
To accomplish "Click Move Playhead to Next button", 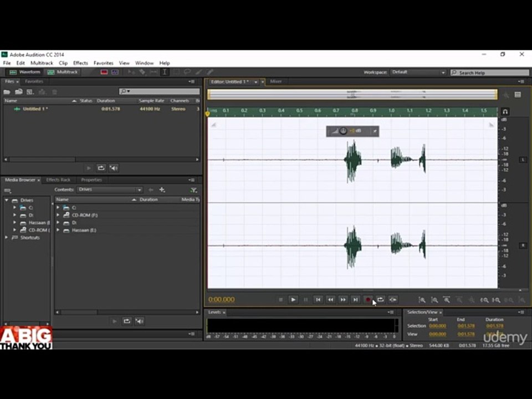I will click(355, 300).
